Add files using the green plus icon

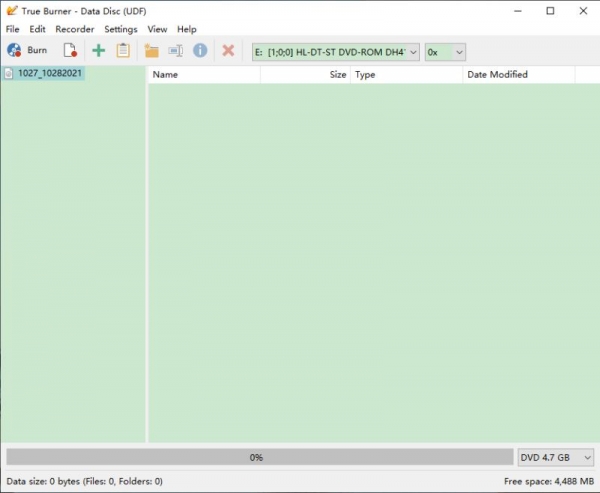(x=98, y=50)
